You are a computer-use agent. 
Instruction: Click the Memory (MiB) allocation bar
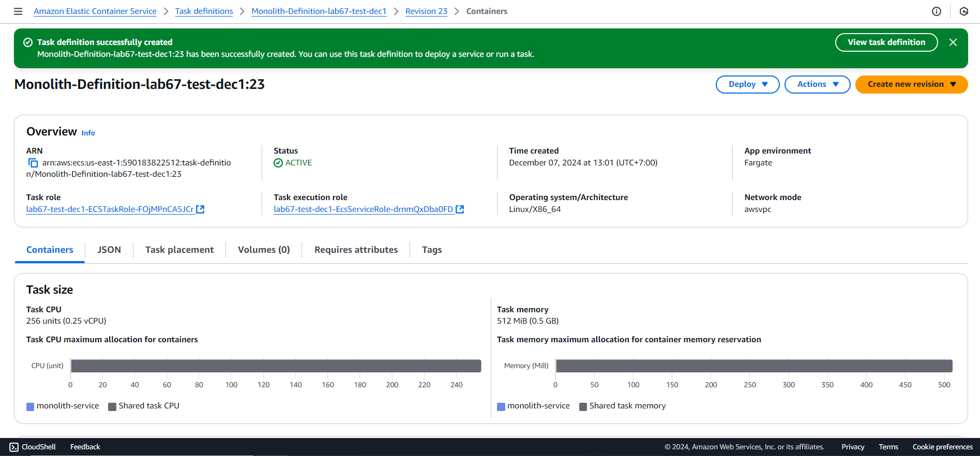point(754,366)
